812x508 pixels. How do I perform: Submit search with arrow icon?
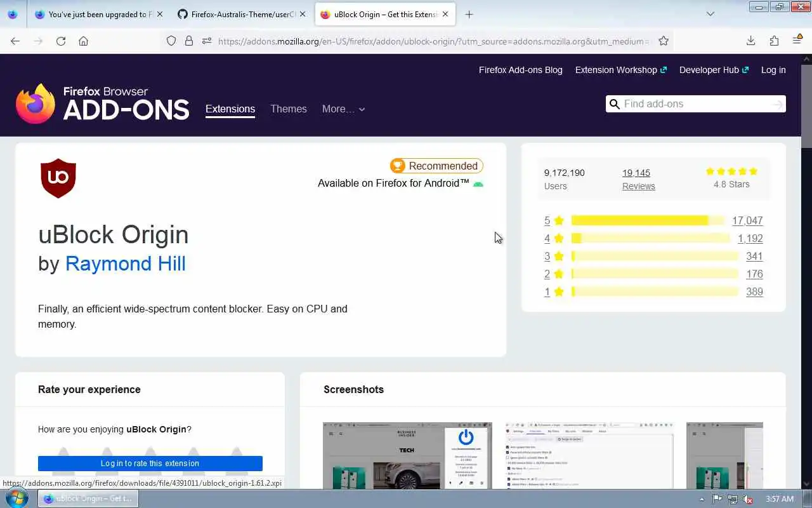(778, 104)
